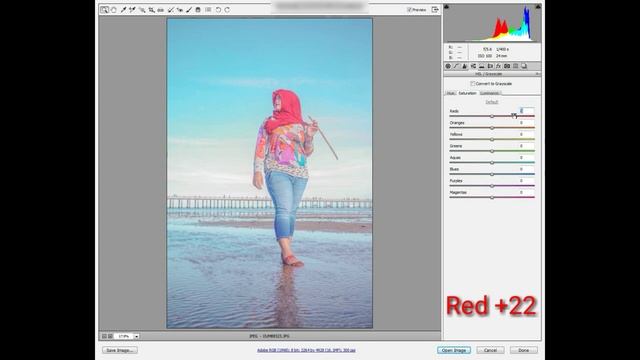
Task: Click the Open Image button
Action: 454,350
